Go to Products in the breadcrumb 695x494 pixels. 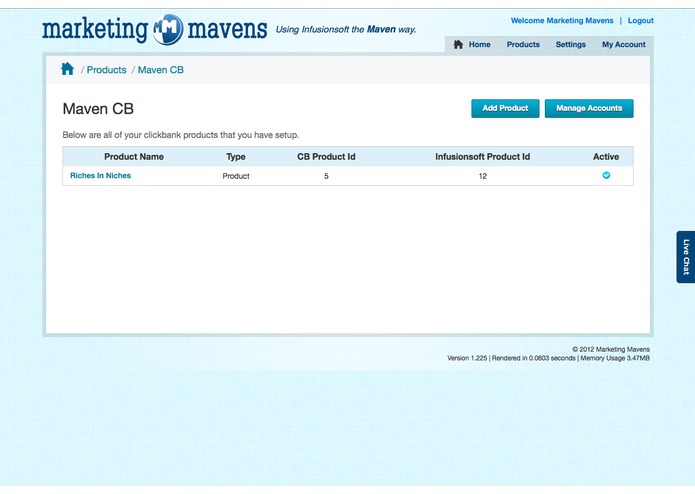pyautogui.click(x=106, y=70)
